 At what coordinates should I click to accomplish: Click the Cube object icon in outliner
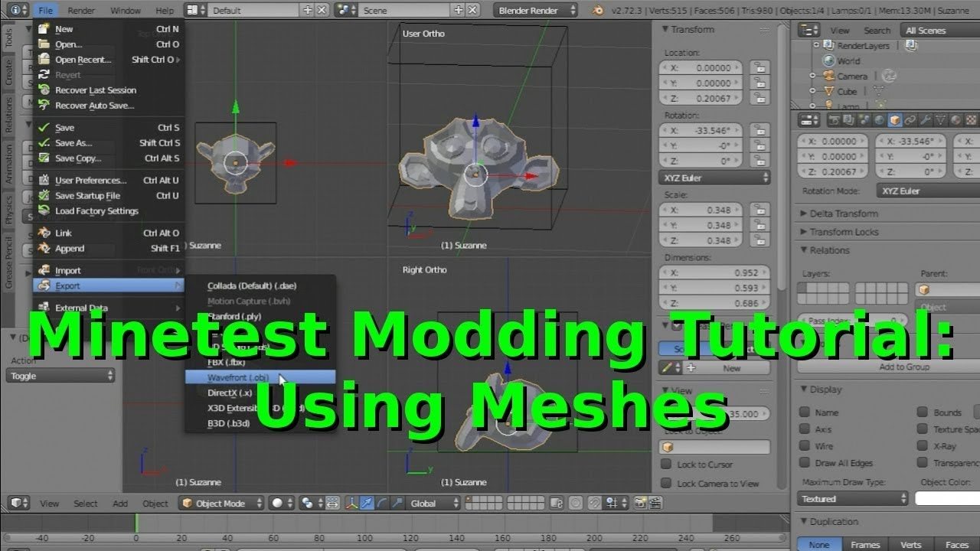click(828, 91)
